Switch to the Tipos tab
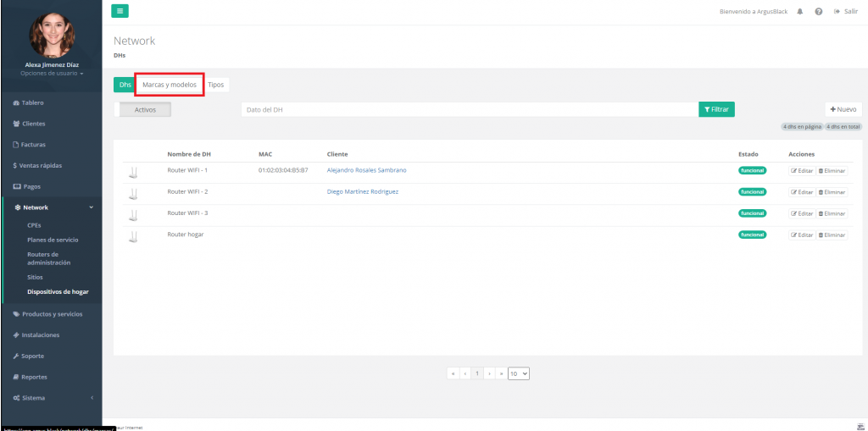The width and height of the screenshot is (868, 431). click(216, 85)
